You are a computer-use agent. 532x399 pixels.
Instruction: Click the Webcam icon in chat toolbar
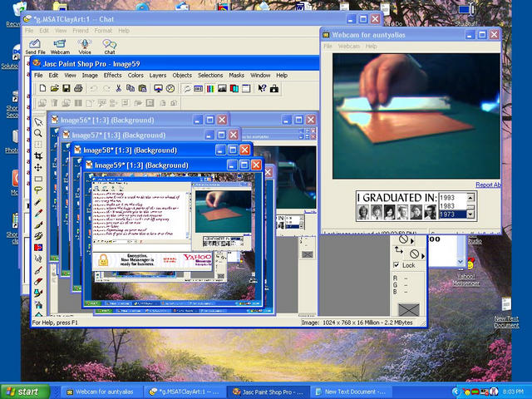pyautogui.click(x=60, y=47)
